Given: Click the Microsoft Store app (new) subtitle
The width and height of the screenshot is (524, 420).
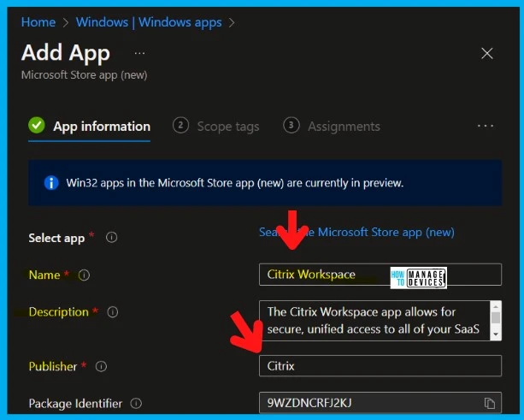Looking at the screenshot, I should [85, 75].
